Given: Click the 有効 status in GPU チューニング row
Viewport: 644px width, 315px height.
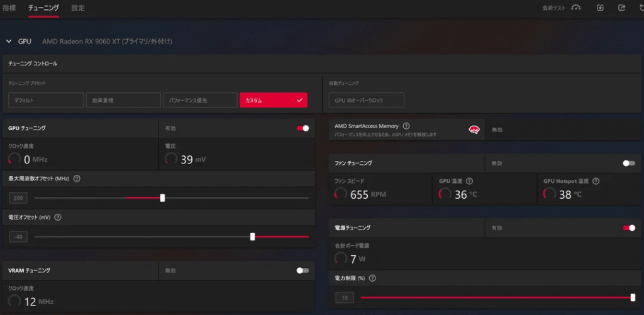Looking at the screenshot, I should (x=170, y=128).
